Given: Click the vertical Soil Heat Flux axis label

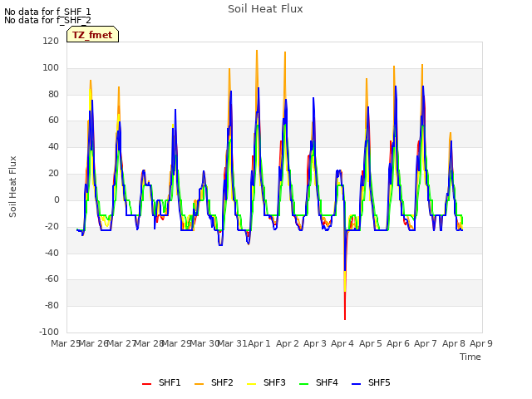Looking at the screenshot, I should pos(12,186).
